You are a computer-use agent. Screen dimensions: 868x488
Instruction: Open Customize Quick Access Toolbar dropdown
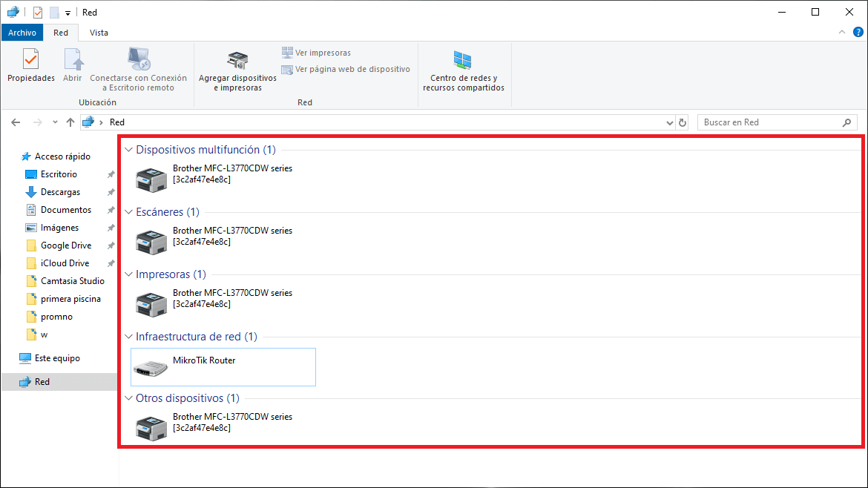(68, 13)
